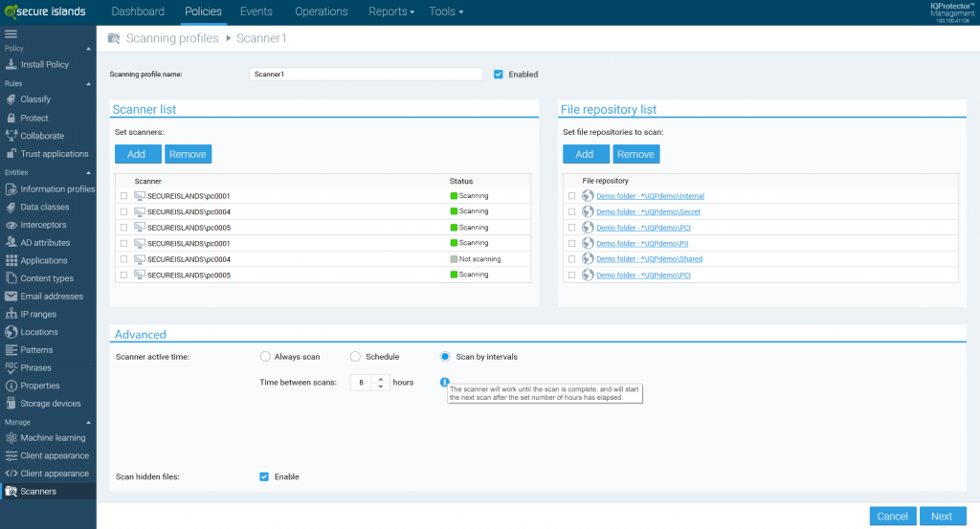Click the Secure Islands logo
Screen dimensions: 980x529
click(x=45, y=11)
